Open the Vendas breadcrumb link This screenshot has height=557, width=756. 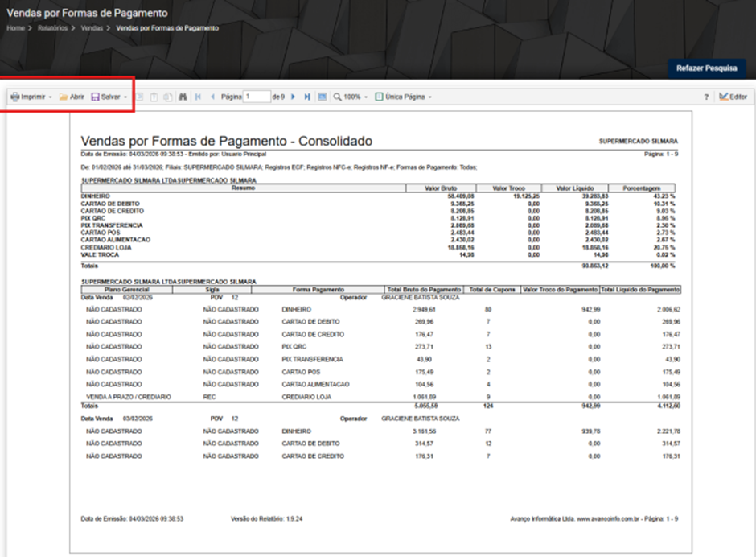92,28
